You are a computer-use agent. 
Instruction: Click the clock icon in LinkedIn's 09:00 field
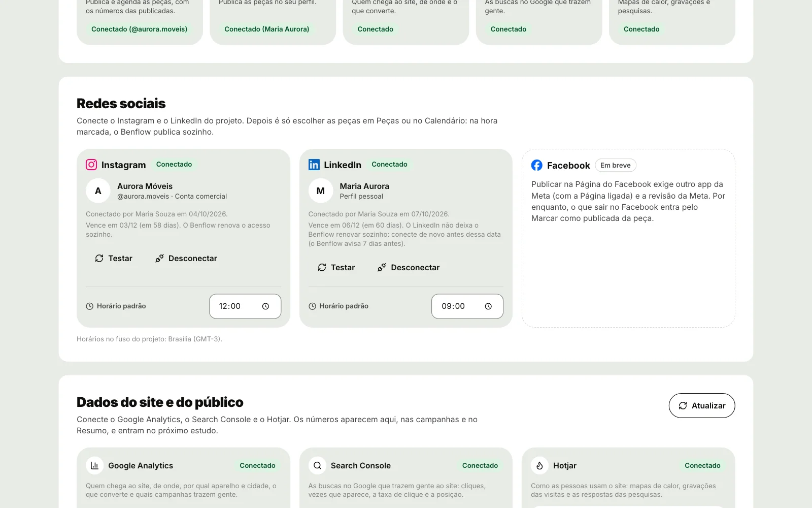488,306
